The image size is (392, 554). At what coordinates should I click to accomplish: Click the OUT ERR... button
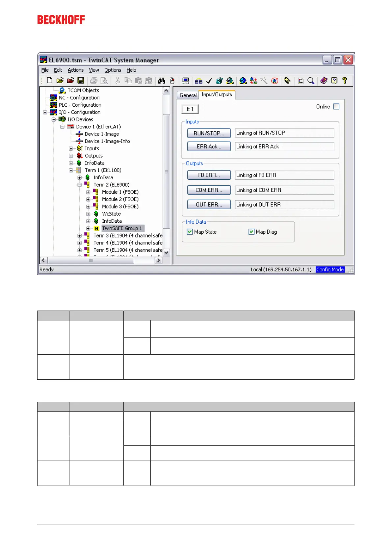coord(209,205)
